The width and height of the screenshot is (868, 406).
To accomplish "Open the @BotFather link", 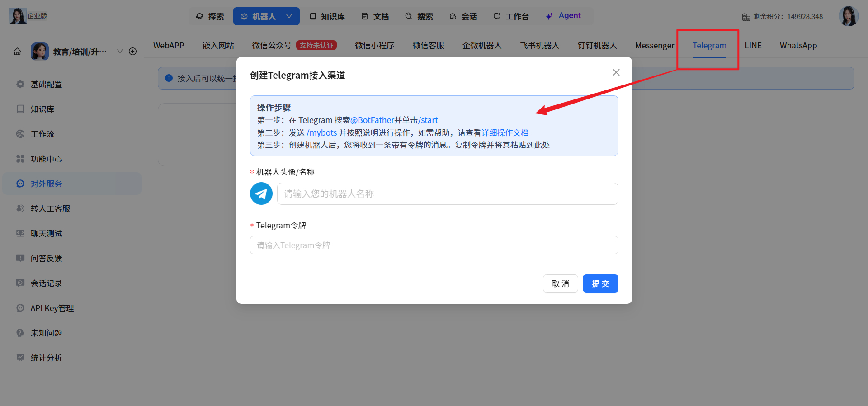I will click(372, 120).
